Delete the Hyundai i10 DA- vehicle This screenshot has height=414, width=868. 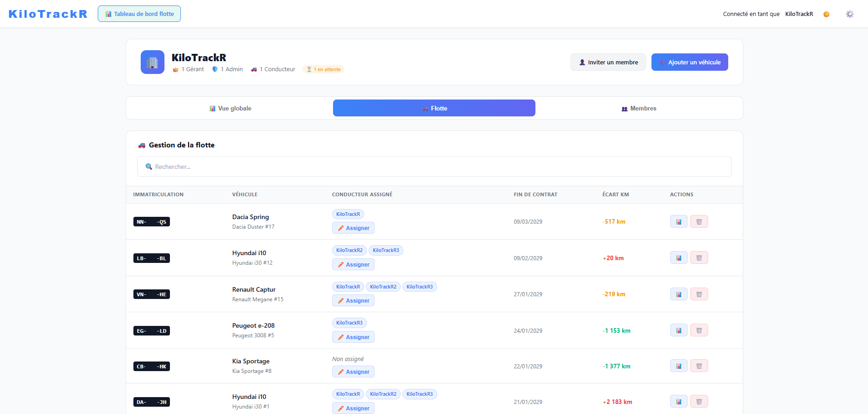tap(699, 401)
